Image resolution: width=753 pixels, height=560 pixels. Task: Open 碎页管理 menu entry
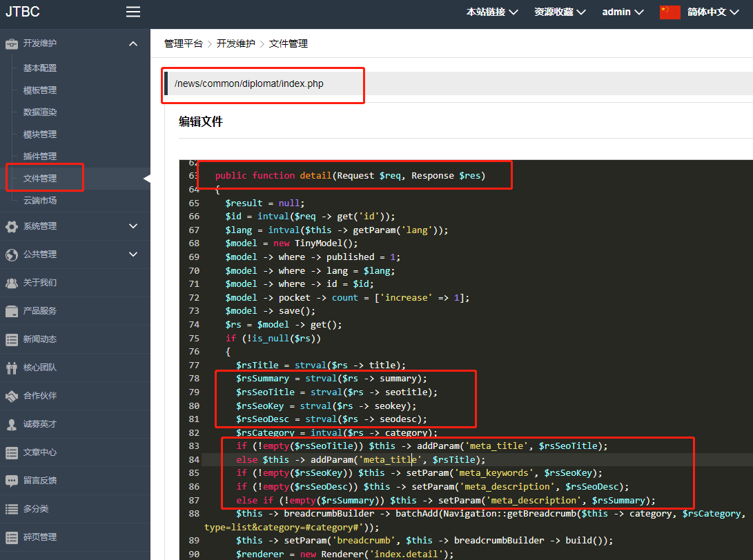[x=40, y=537]
